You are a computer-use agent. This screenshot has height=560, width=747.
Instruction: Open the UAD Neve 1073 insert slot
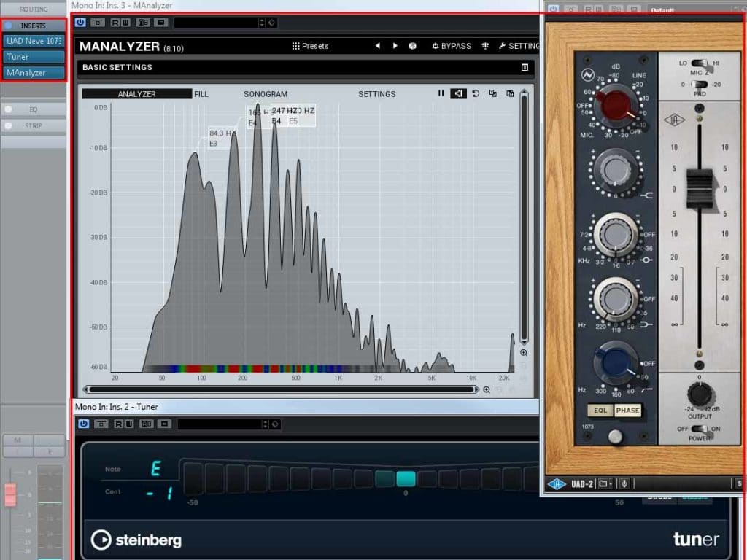[x=34, y=41]
